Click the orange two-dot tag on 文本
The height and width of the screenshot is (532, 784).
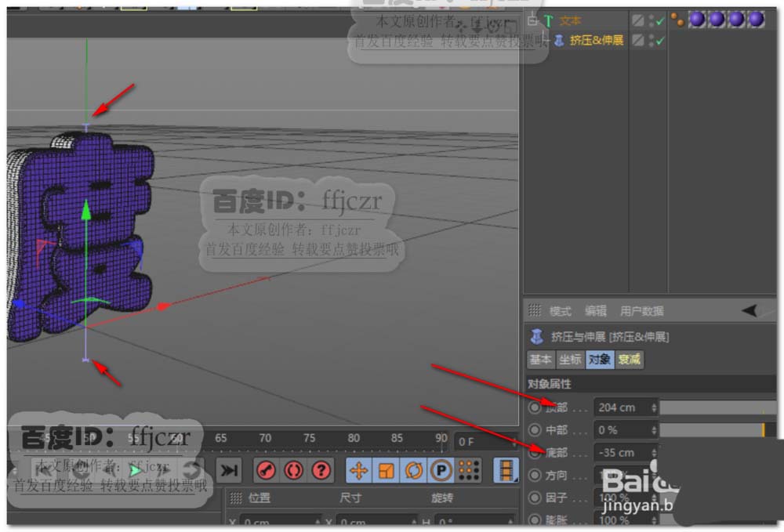(x=677, y=20)
